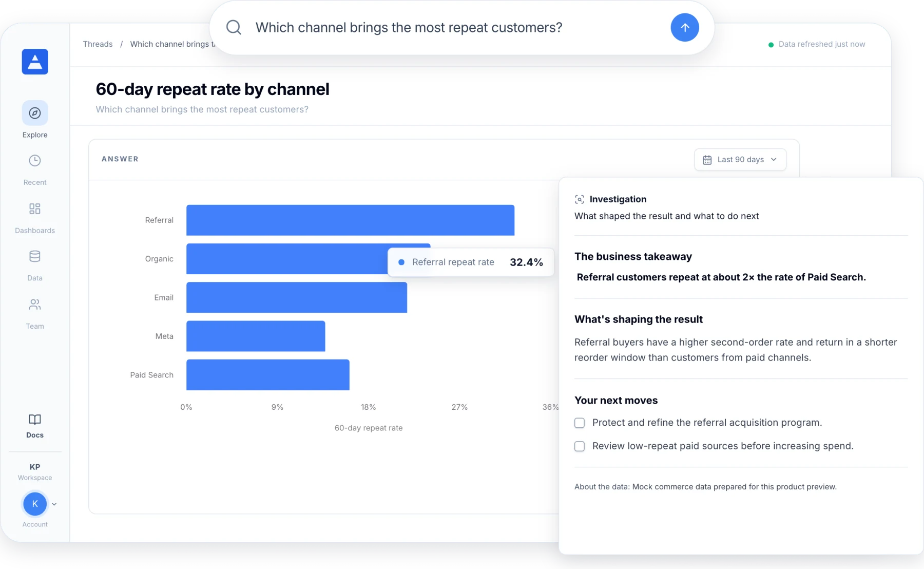Open the Recent clock icon
924x569 pixels.
(35, 161)
